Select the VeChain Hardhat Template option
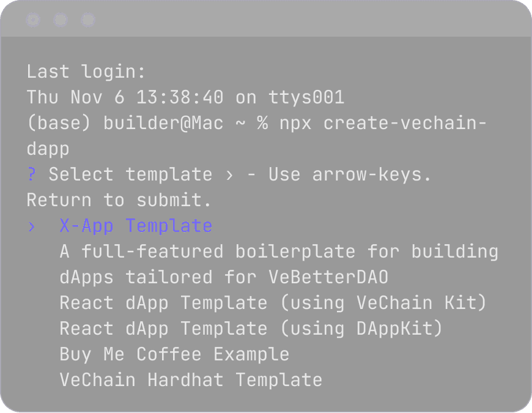 point(190,380)
